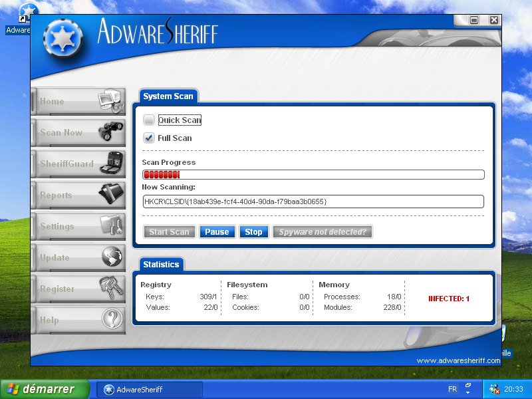Screen dimensions: 532x399
Task: Click the FR language indicator
Action: tap(453, 389)
